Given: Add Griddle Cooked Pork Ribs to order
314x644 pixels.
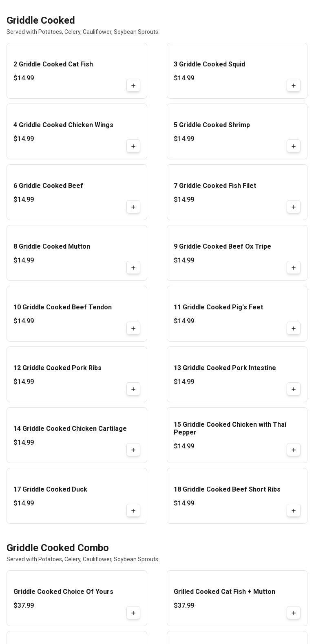Looking at the screenshot, I should point(133,389).
